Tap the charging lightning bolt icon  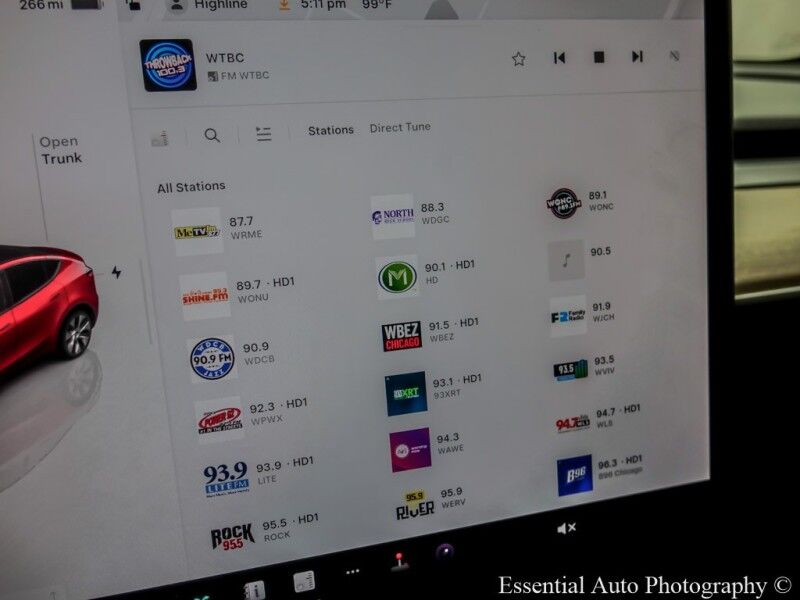click(116, 272)
